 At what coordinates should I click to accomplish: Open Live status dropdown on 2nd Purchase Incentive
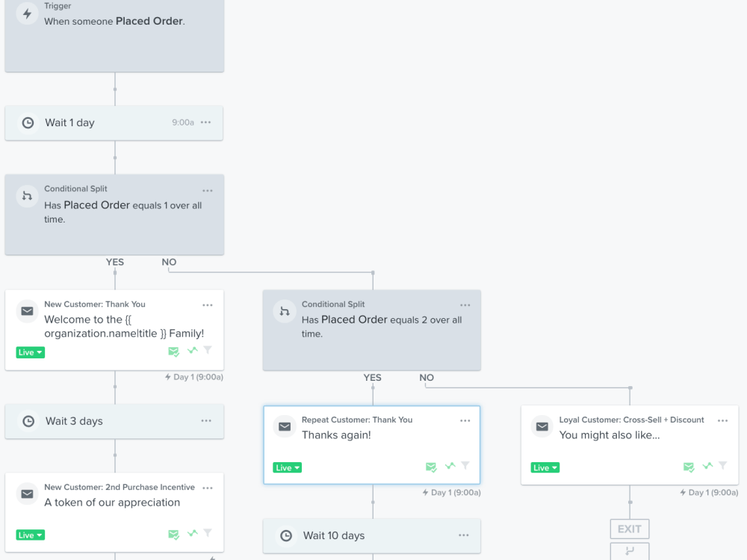(30, 535)
